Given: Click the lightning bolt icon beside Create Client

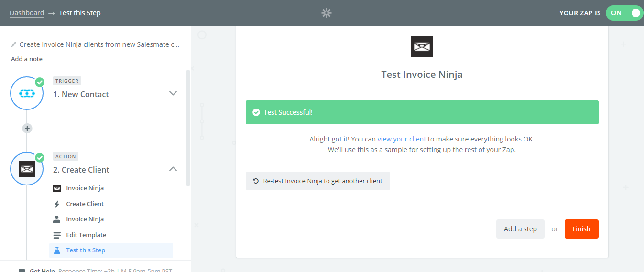Looking at the screenshot, I should click(x=57, y=204).
